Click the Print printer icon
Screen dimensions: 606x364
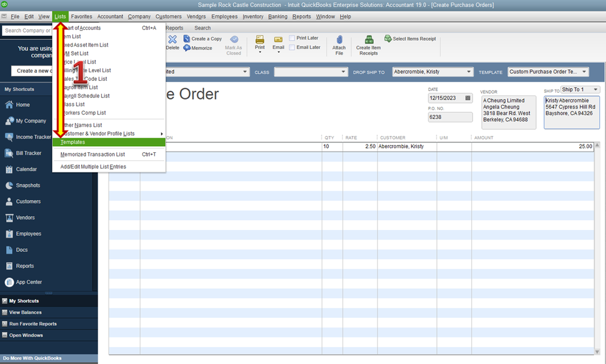260,39
